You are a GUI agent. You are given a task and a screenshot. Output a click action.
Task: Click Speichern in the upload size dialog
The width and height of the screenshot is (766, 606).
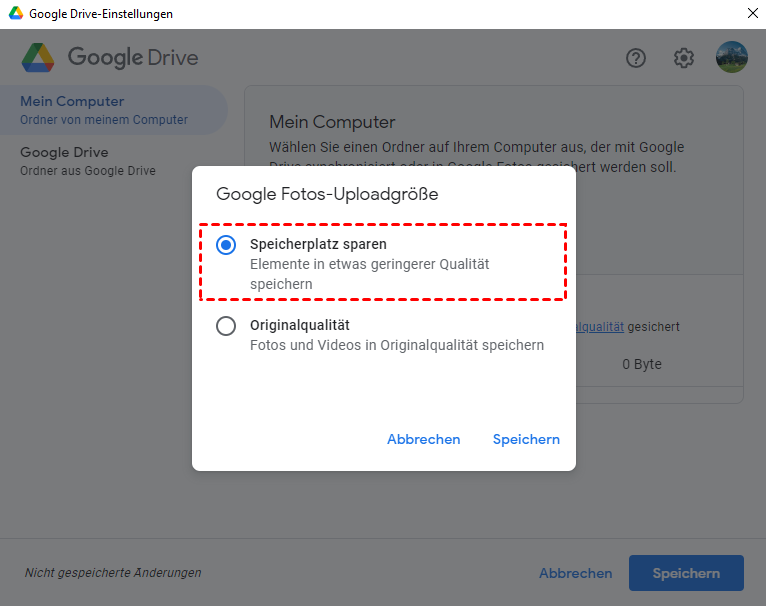[526, 439]
